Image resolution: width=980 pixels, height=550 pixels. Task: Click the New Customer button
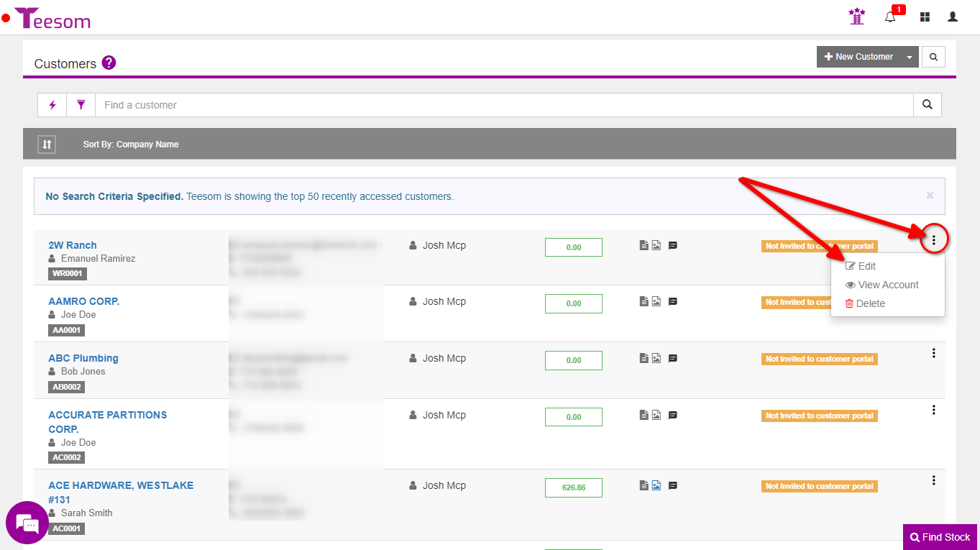858,57
